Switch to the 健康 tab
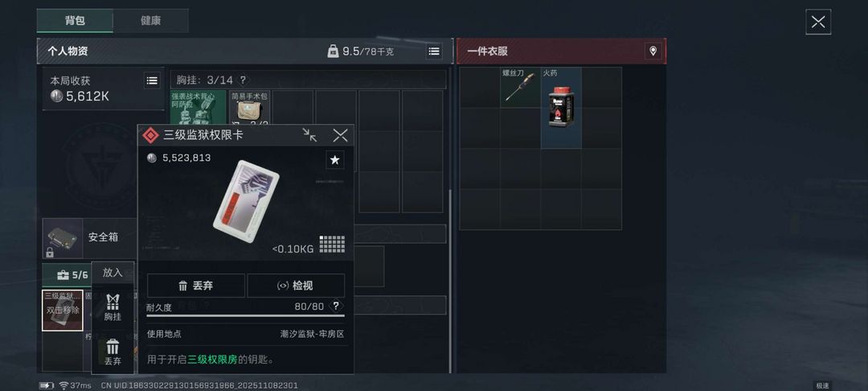The image size is (868, 391). pos(150,20)
